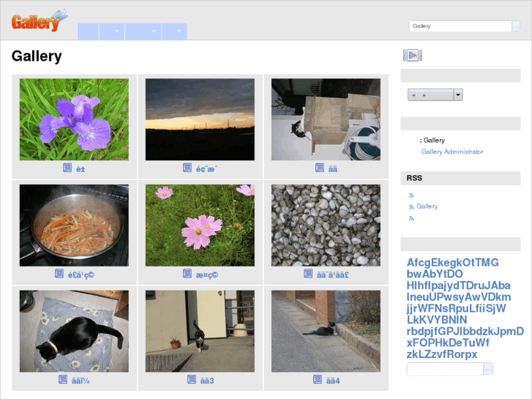Click album icon under the cooking pan photo

(59, 273)
